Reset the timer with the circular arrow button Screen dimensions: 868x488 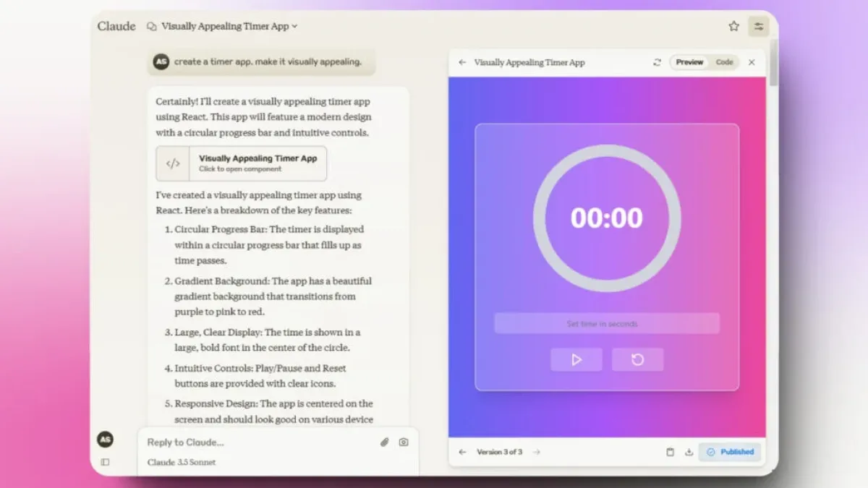tap(637, 359)
